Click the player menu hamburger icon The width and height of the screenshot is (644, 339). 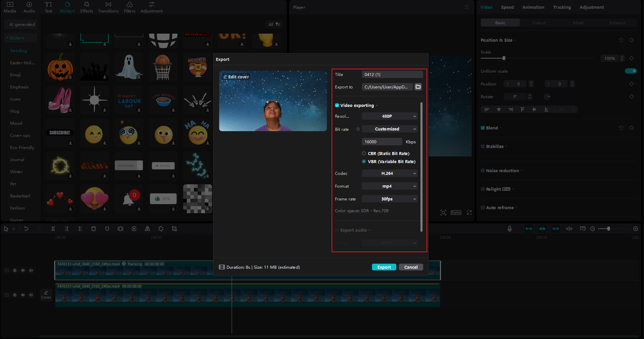click(x=466, y=7)
